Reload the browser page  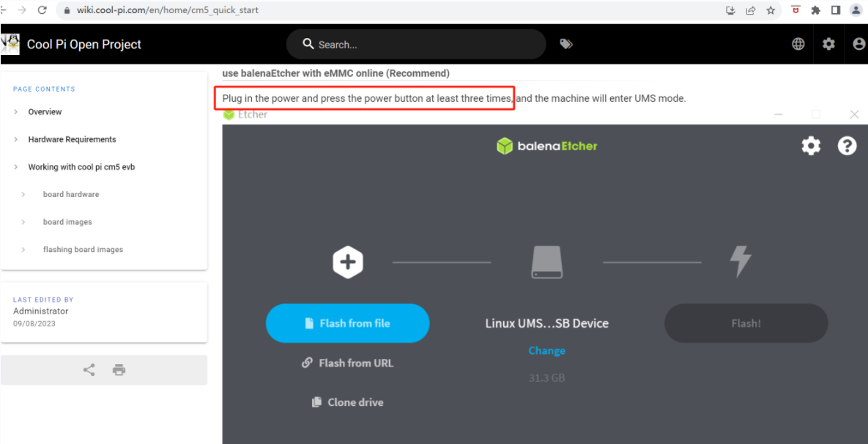(x=42, y=10)
